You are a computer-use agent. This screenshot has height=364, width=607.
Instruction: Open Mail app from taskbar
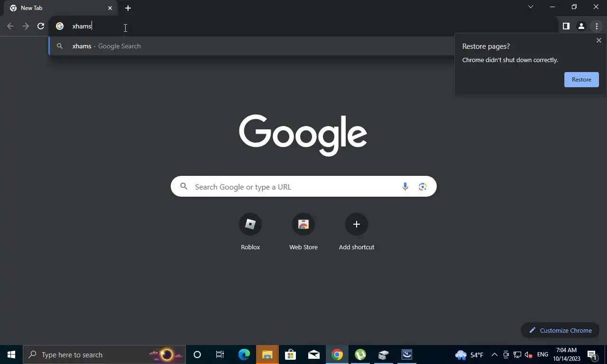click(313, 355)
